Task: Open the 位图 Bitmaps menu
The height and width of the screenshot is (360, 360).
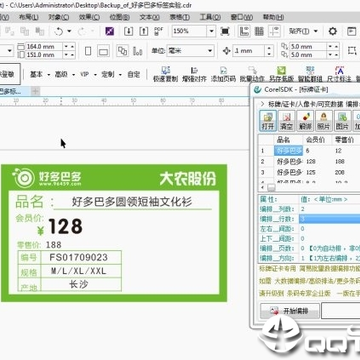Action: coord(120,17)
